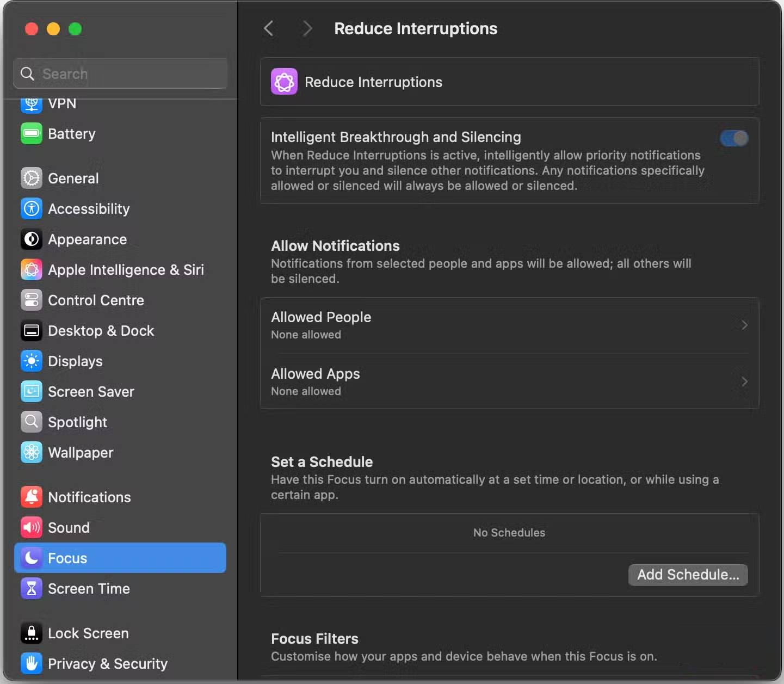The height and width of the screenshot is (684, 784).
Task: Open the Allowed Apps list
Action: pyautogui.click(x=509, y=381)
